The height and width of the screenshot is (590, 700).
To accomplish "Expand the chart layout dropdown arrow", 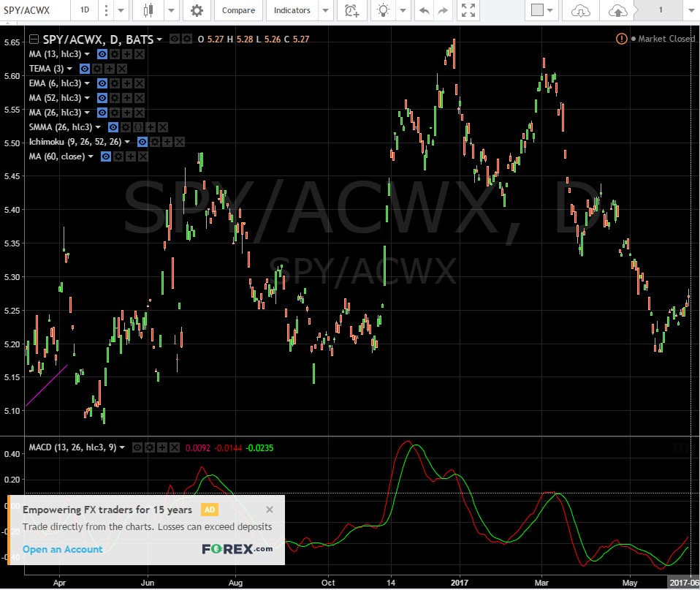I will (550, 10).
